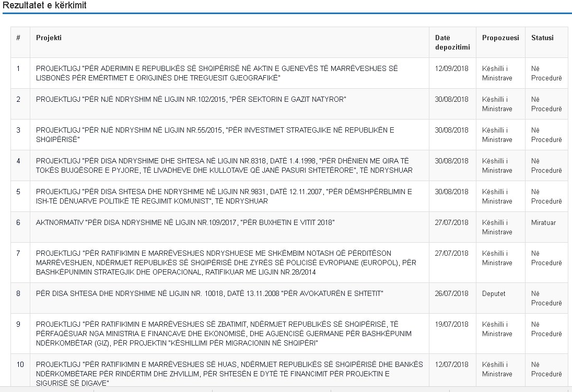The height and width of the screenshot is (392, 572).
Task: Select the project about agricultural land leasing
Action: pyautogui.click(x=224, y=165)
